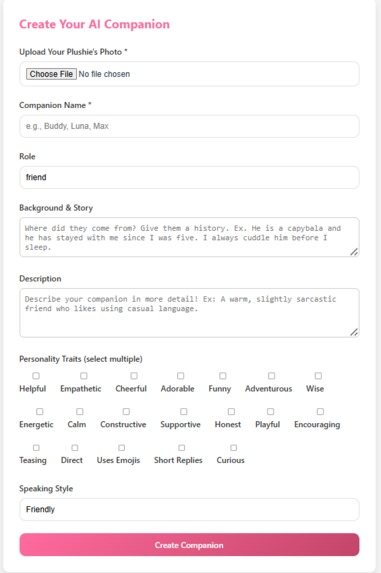
Task: Click the Background & Story label
Action: point(56,208)
